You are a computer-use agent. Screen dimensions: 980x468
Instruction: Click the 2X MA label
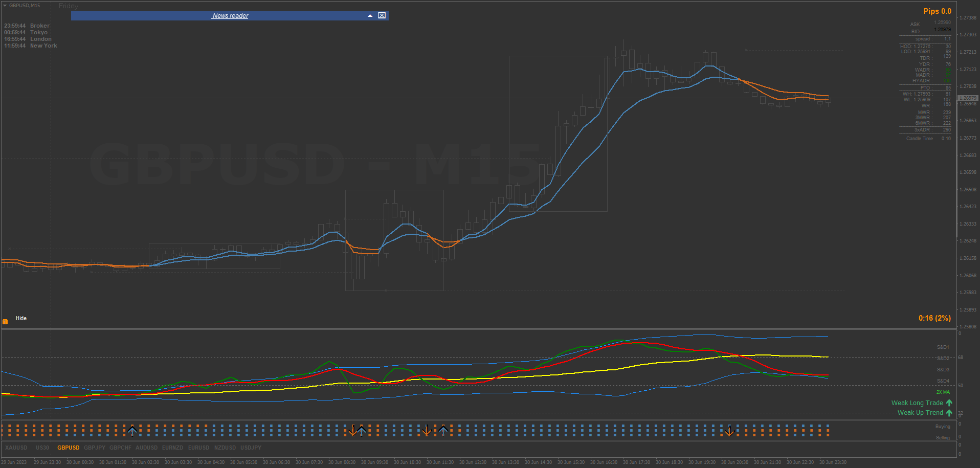pyautogui.click(x=943, y=392)
